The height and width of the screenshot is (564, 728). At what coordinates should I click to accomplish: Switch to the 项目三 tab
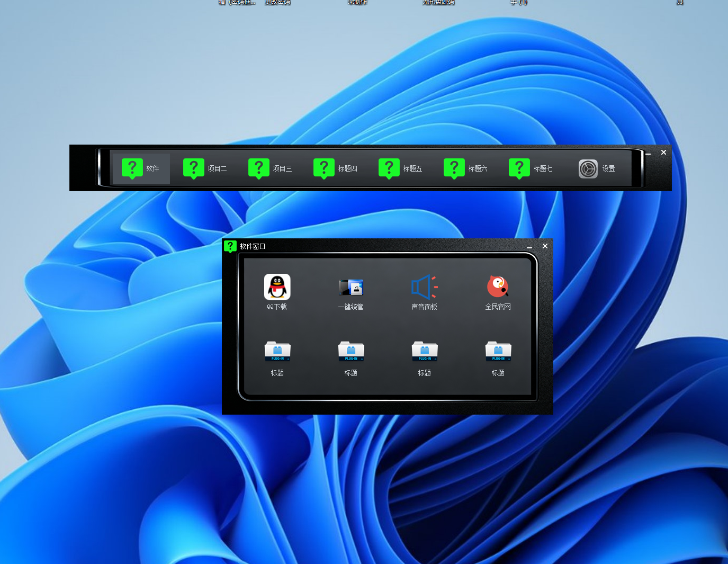[270, 169]
